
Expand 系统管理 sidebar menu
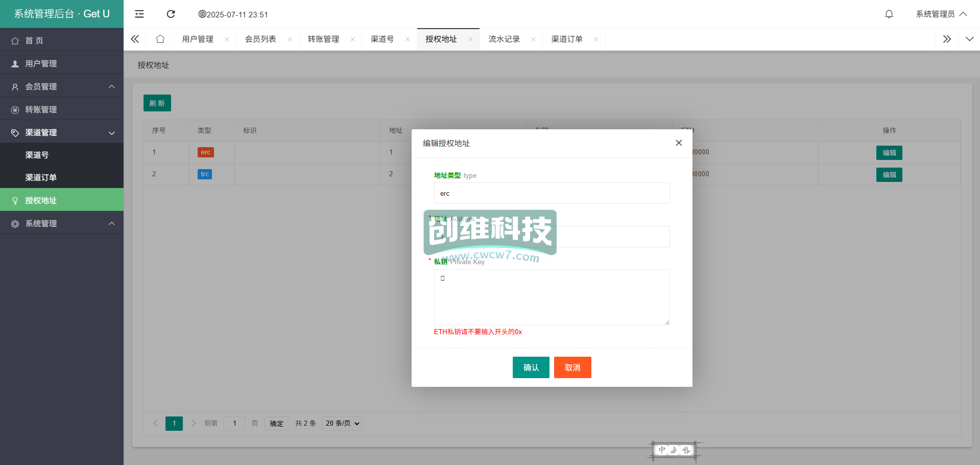(62, 223)
